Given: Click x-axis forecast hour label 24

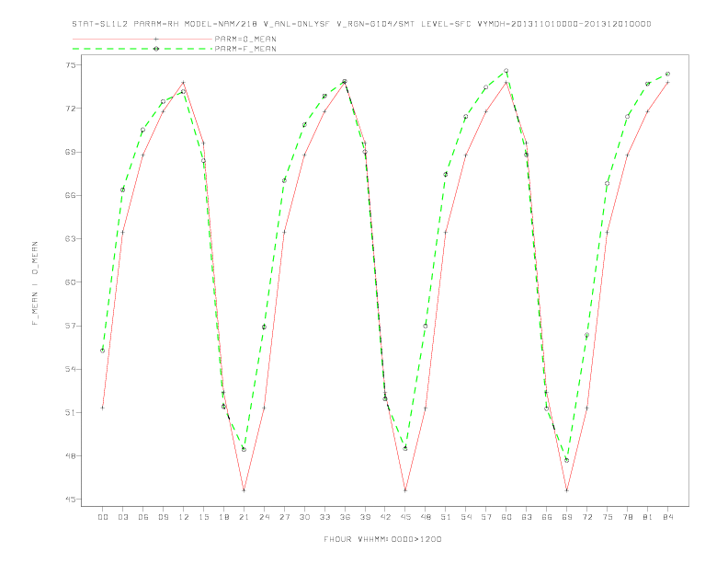Looking at the screenshot, I should (264, 517).
